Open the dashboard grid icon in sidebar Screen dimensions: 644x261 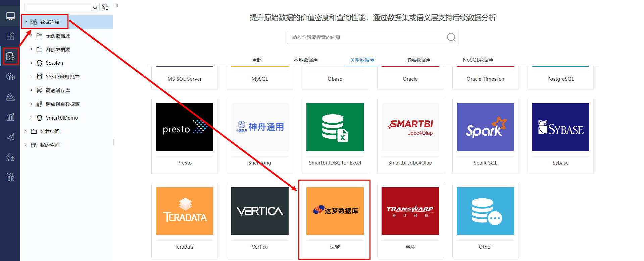[x=10, y=36]
